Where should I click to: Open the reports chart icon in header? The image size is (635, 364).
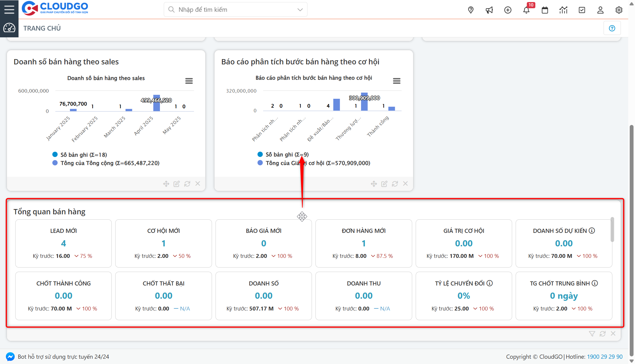(563, 10)
